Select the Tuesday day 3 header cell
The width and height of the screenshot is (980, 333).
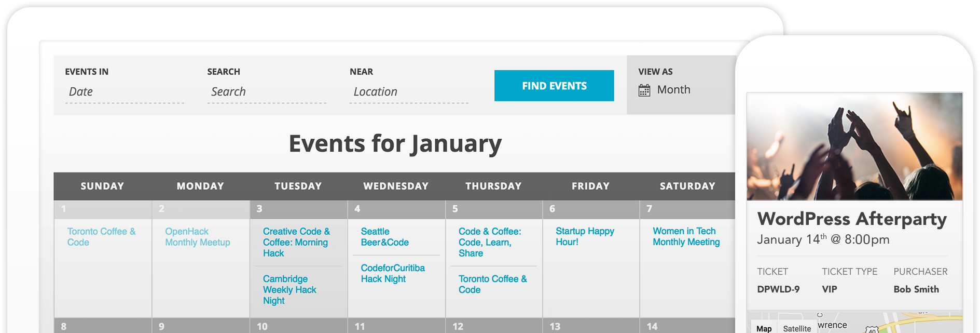click(298, 209)
